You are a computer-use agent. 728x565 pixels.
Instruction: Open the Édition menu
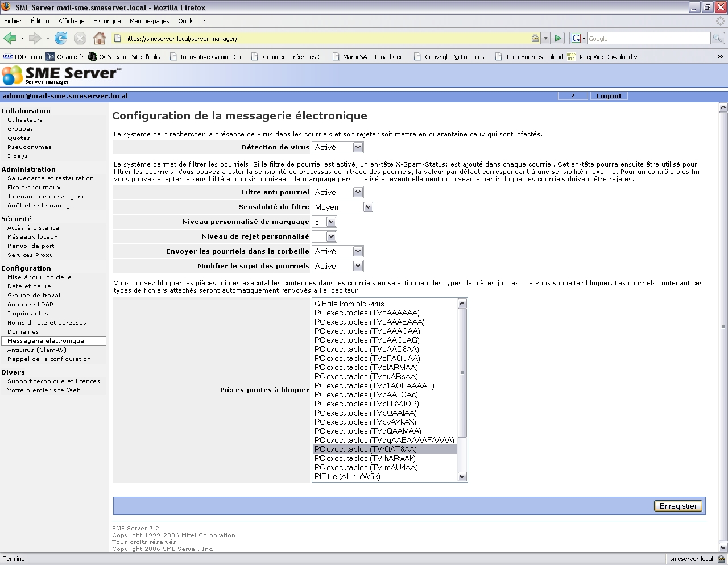pos(40,21)
